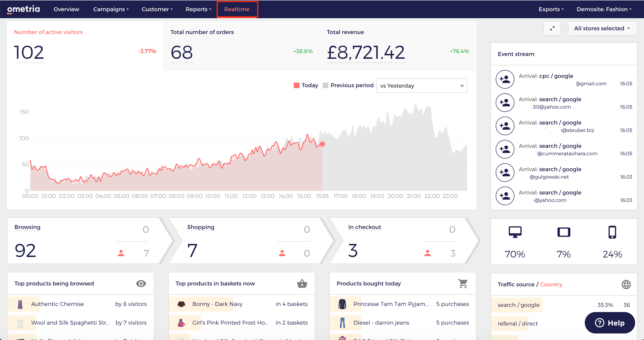
Task: Click the globe icon in Traffic source panel
Action: [626, 284]
